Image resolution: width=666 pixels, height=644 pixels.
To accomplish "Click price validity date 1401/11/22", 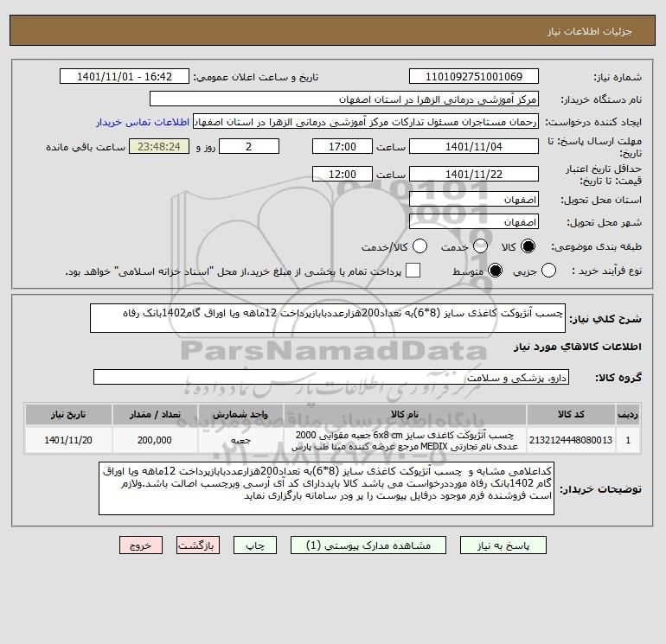I will tap(474, 174).
